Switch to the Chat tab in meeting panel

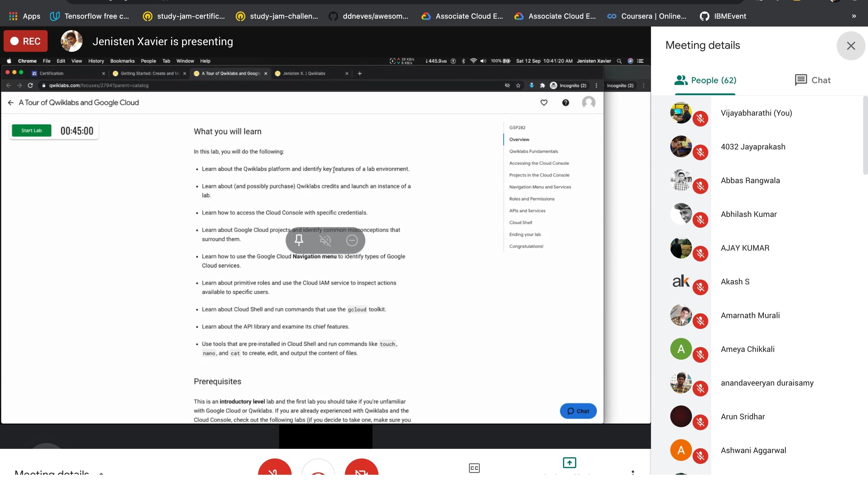coord(813,80)
